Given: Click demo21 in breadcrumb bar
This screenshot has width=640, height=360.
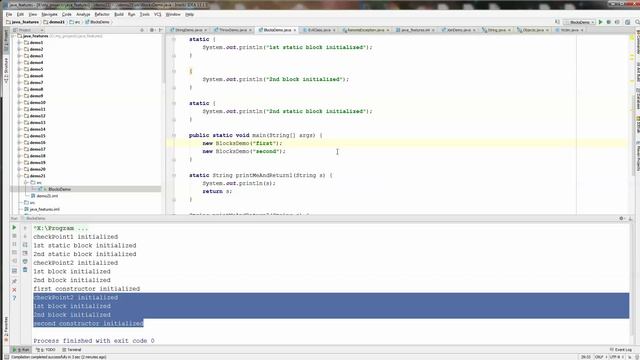Looking at the screenshot, I should click(54, 22).
